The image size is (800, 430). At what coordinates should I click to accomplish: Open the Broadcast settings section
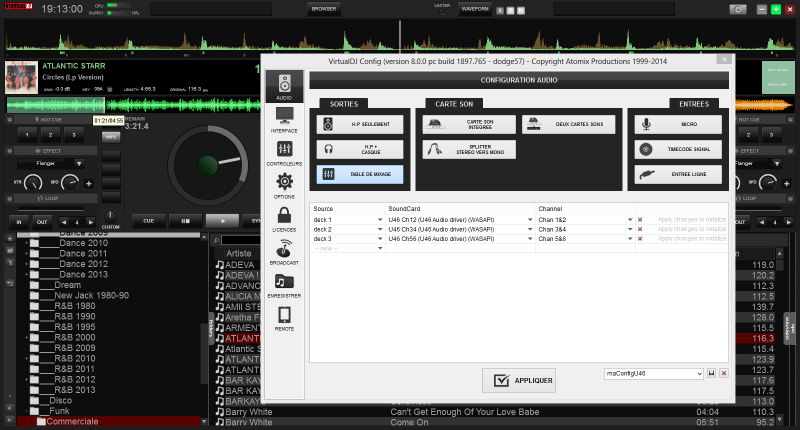click(284, 252)
